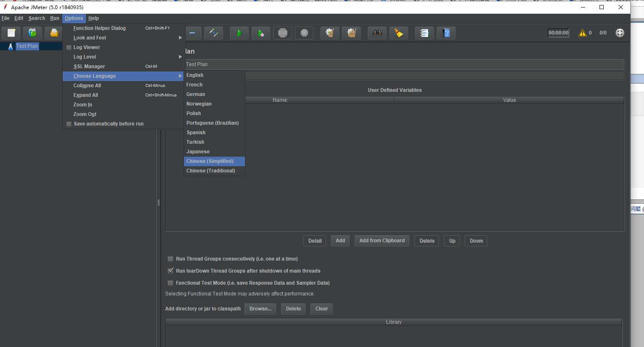Click the New test plan toolbar icon
This screenshot has width=644, height=347.
[11, 33]
